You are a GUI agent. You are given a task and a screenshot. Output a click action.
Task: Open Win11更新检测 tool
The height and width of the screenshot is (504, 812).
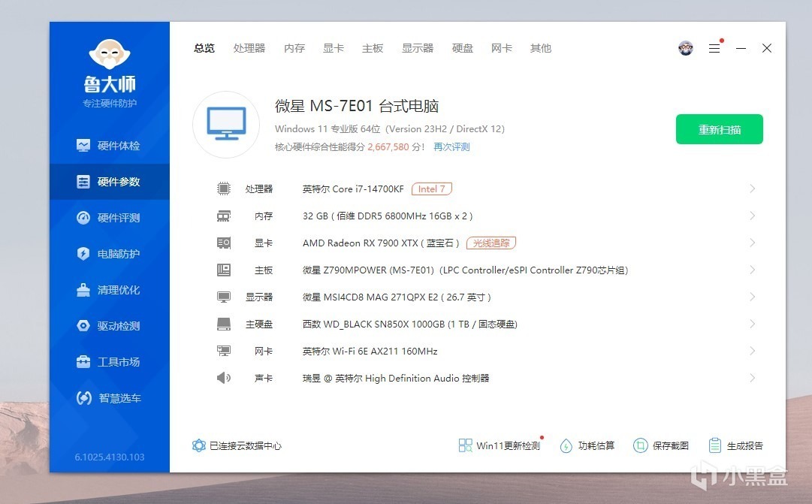(x=500, y=445)
